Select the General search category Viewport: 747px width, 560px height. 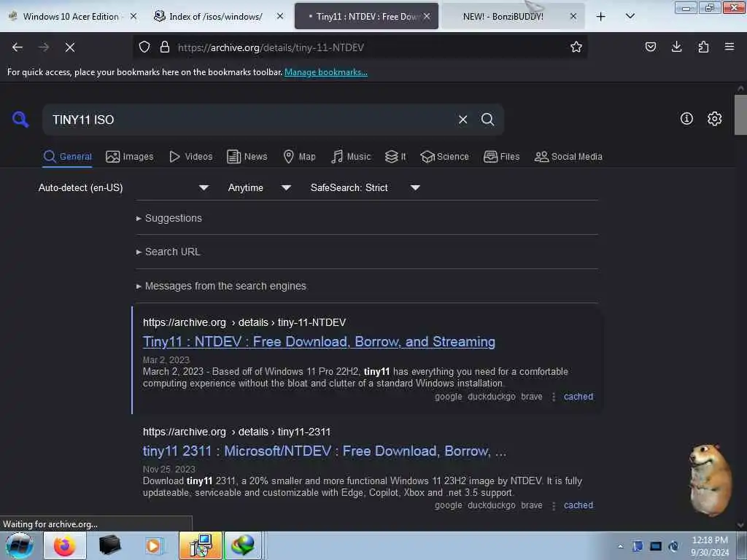pos(67,157)
